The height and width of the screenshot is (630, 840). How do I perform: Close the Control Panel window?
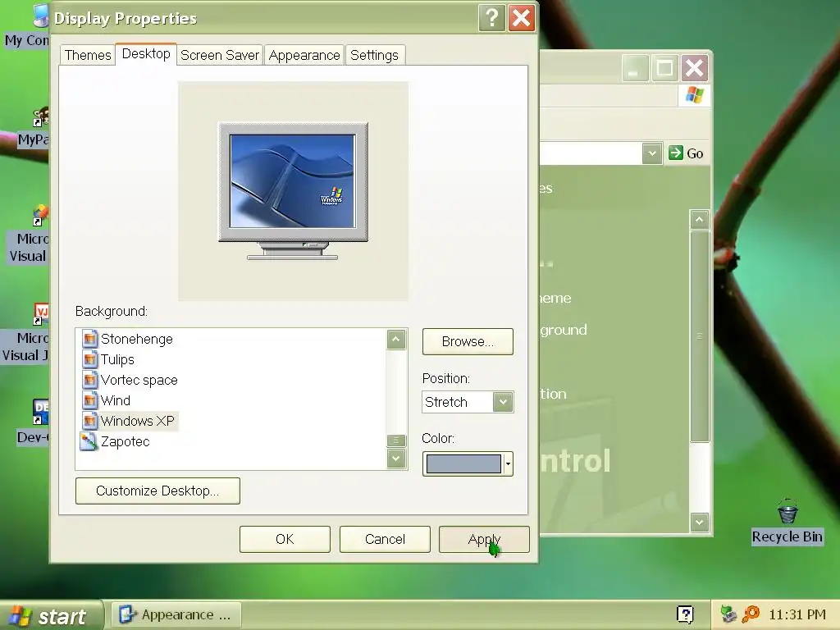[694, 68]
